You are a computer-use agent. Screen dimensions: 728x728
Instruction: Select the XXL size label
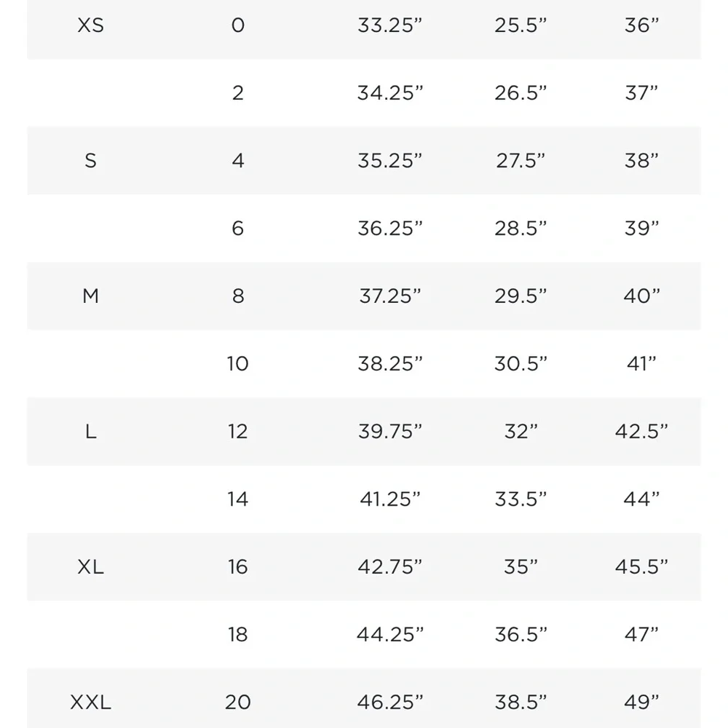[90, 703]
